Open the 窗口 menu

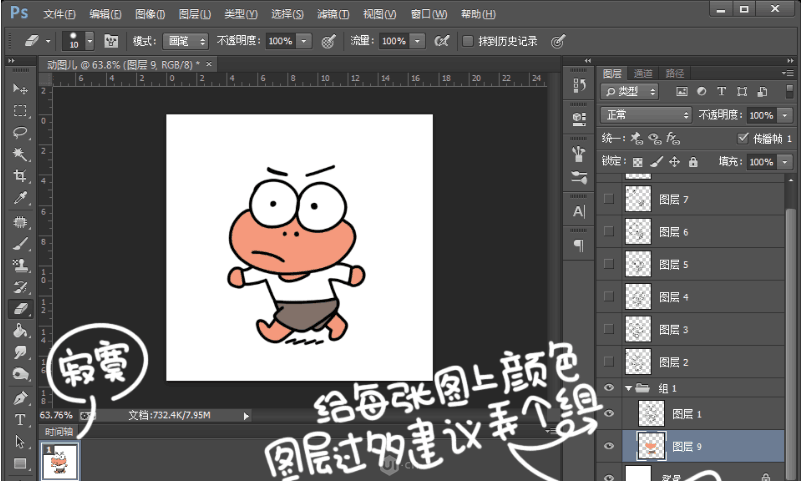pyautogui.click(x=429, y=14)
